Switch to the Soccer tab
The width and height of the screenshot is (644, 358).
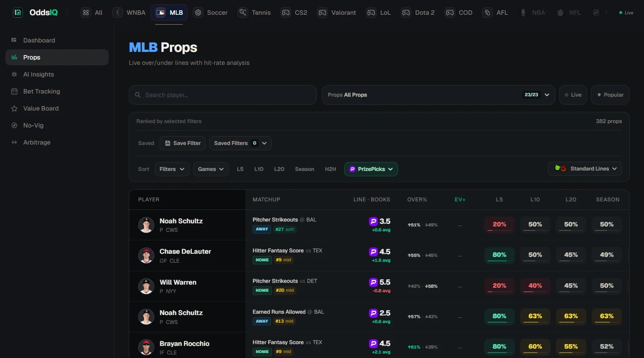point(211,13)
